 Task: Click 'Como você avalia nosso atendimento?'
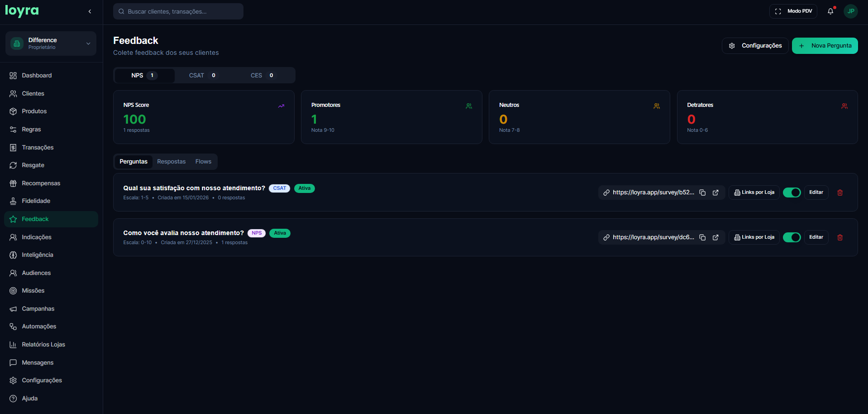[x=183, y=233]
